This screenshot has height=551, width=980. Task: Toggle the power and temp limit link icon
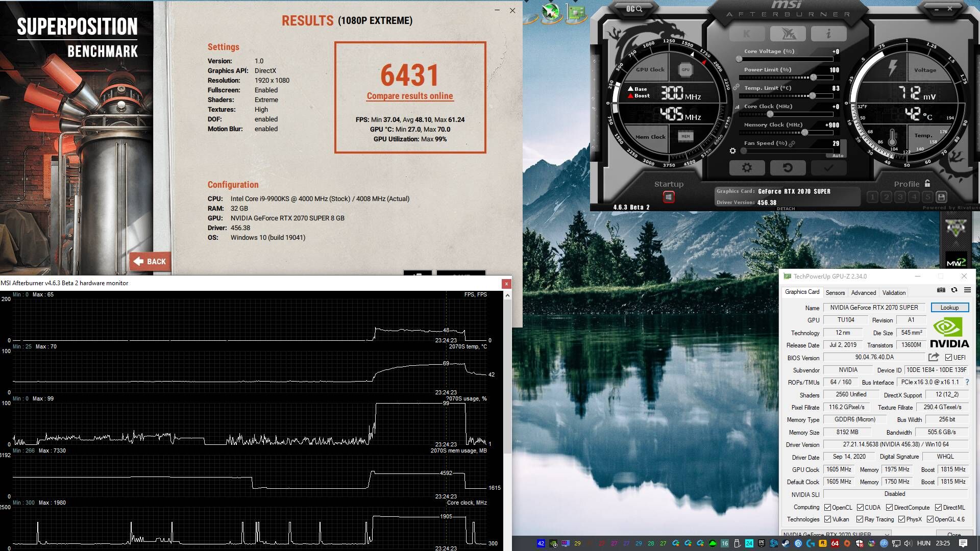click(736, 87)
